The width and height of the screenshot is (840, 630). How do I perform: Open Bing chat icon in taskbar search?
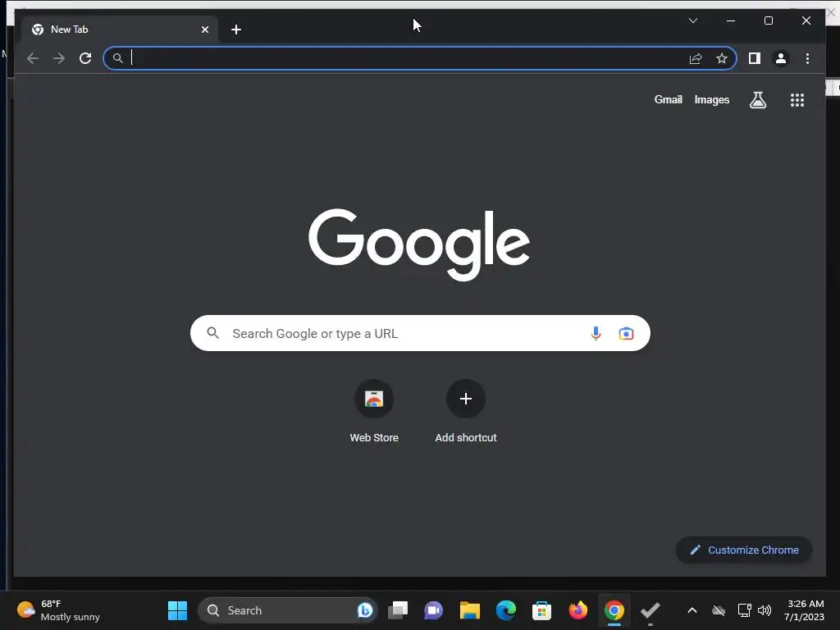tap(365, 610)
